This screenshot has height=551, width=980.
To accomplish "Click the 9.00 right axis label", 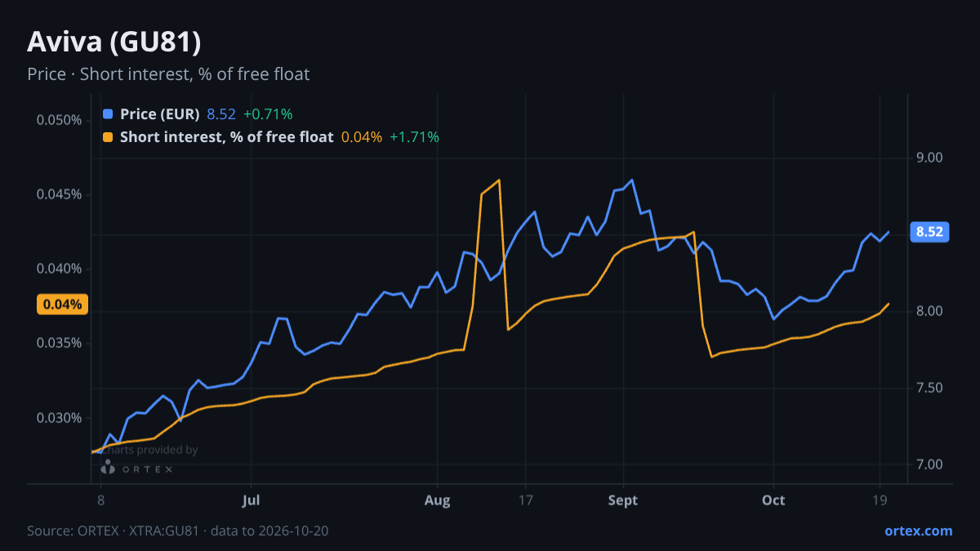I will (930, 158).
